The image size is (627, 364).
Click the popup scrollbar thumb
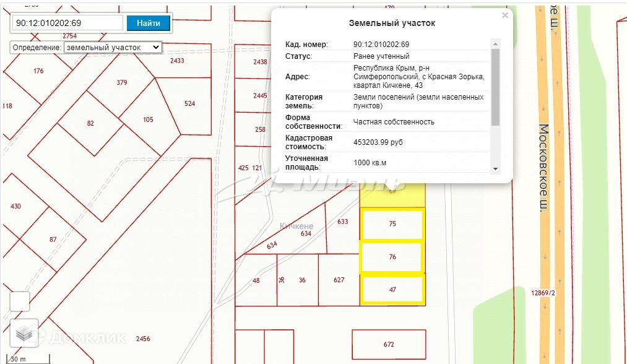tap(495, 87)
